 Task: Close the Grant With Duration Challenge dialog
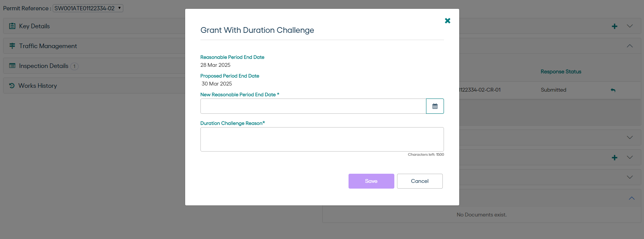click(447, 21)
